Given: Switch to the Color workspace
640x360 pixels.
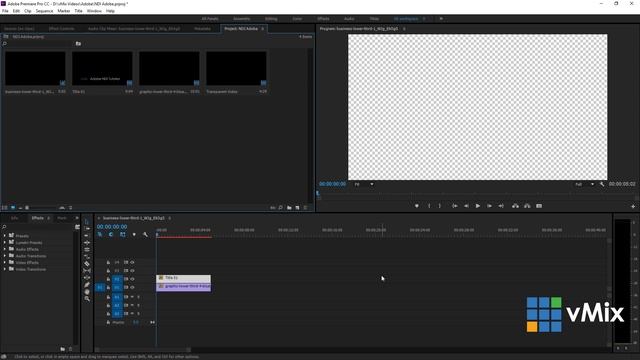Looking at the screenshot, I should coord(297,19).
